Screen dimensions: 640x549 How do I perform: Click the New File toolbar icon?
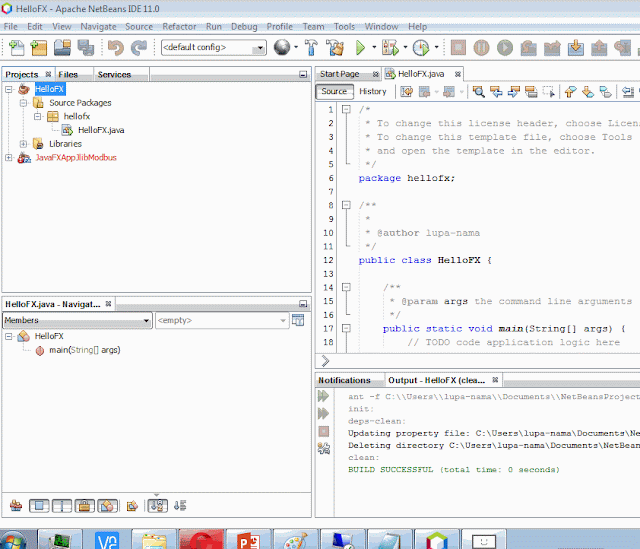click(16, 47)
